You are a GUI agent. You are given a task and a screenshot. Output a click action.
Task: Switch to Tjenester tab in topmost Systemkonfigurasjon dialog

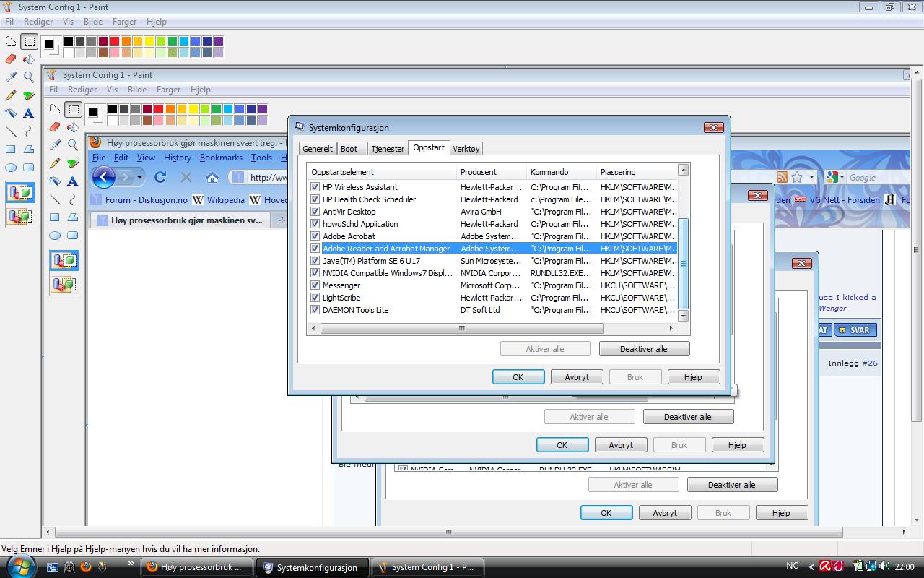(x=388, y=149)
